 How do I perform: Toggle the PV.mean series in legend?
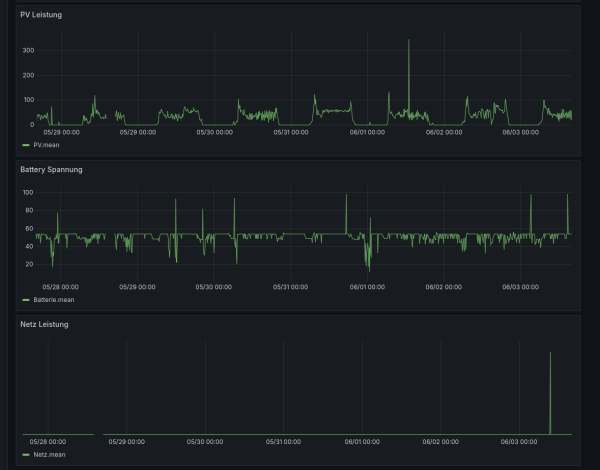tap(47, 145)
